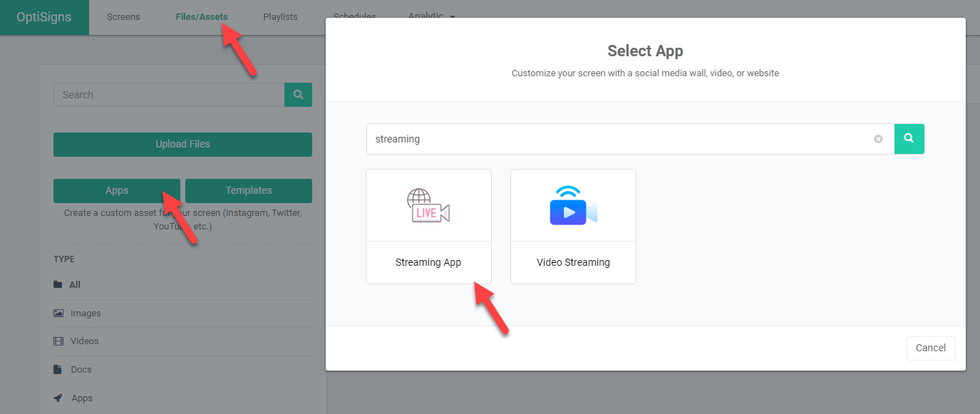
Task: Click the green search button in dialog
Action: pos(909,139)
